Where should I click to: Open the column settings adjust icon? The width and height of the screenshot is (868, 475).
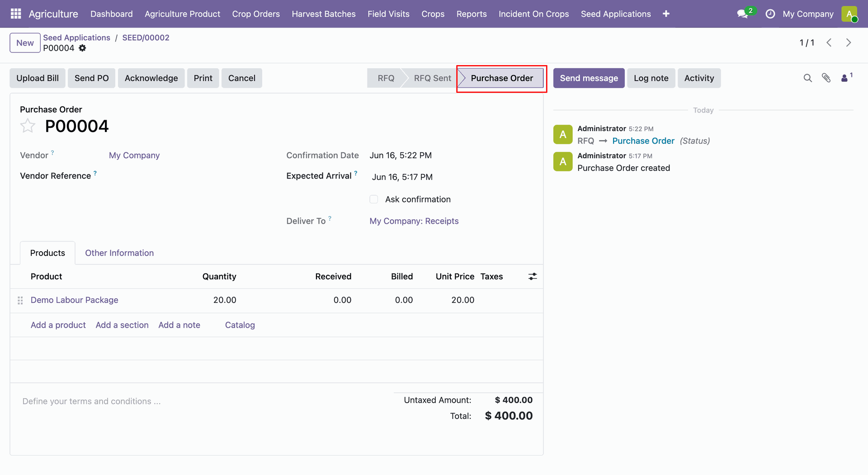(533, 277)
